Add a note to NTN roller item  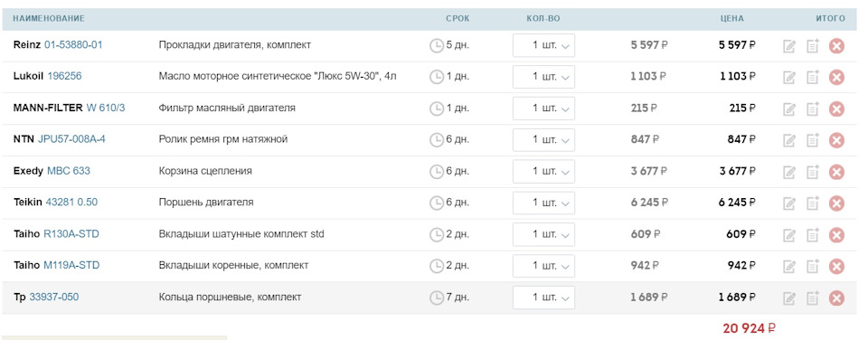[812, 141]
